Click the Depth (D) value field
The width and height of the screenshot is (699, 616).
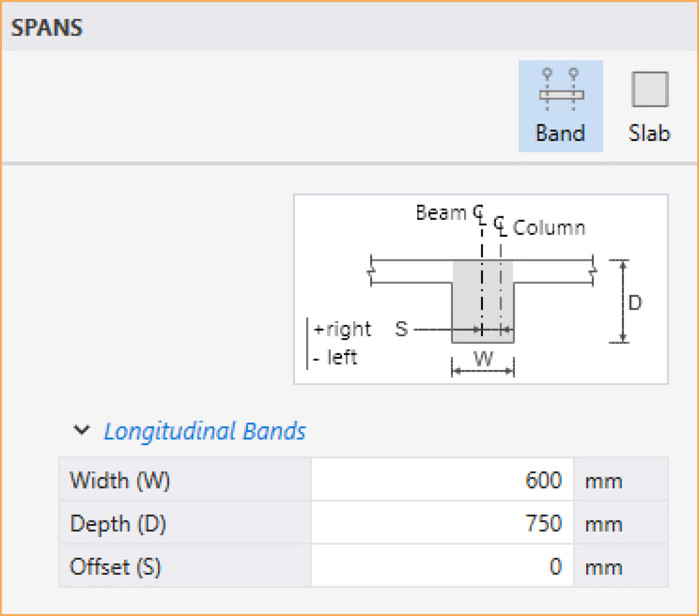click(442, 523)
